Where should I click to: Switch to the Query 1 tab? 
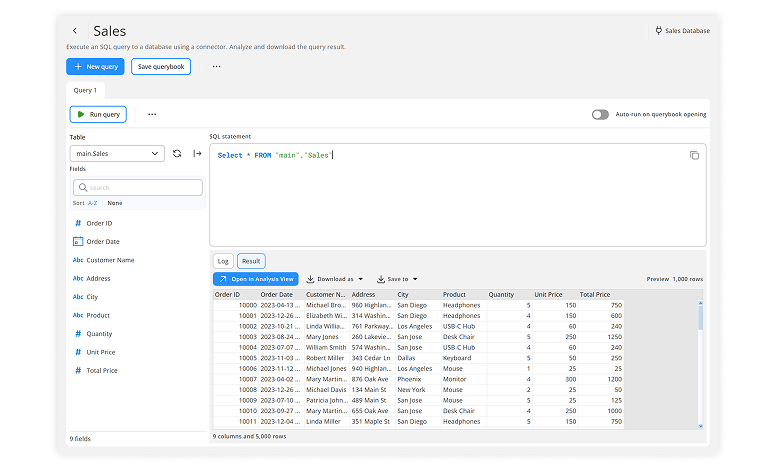coord(85,90)
